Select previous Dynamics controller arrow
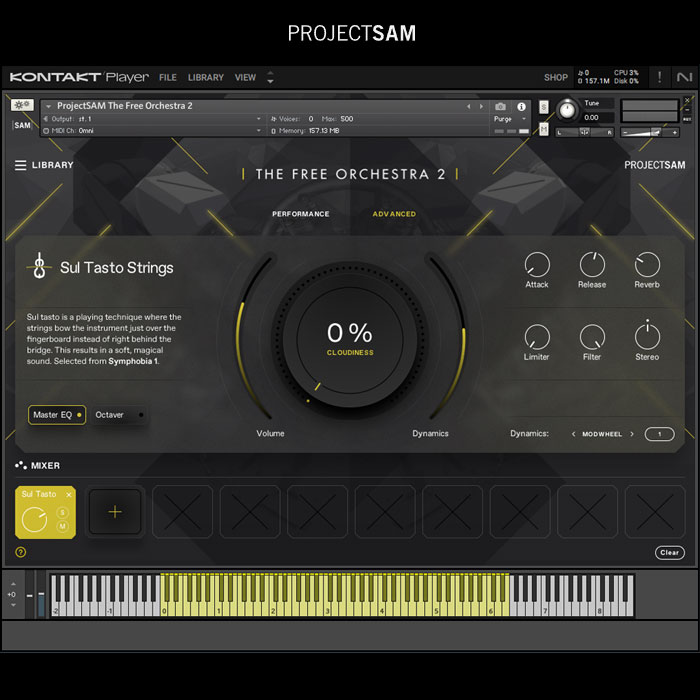 [574, 434]
